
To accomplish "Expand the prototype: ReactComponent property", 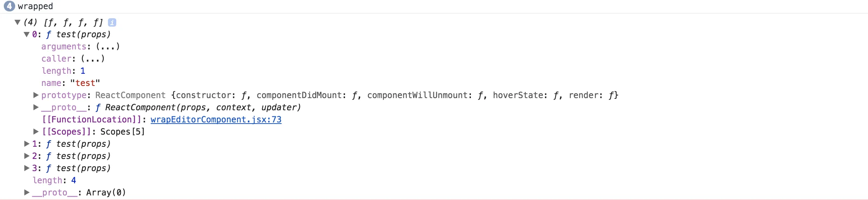I will 36,95.
